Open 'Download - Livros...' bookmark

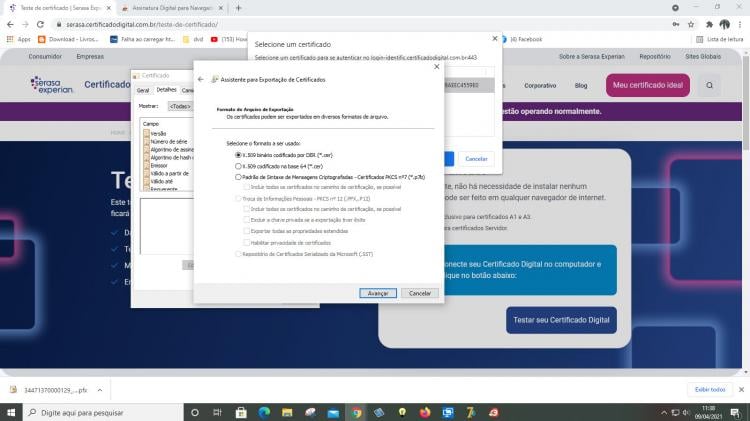point(68,39)
